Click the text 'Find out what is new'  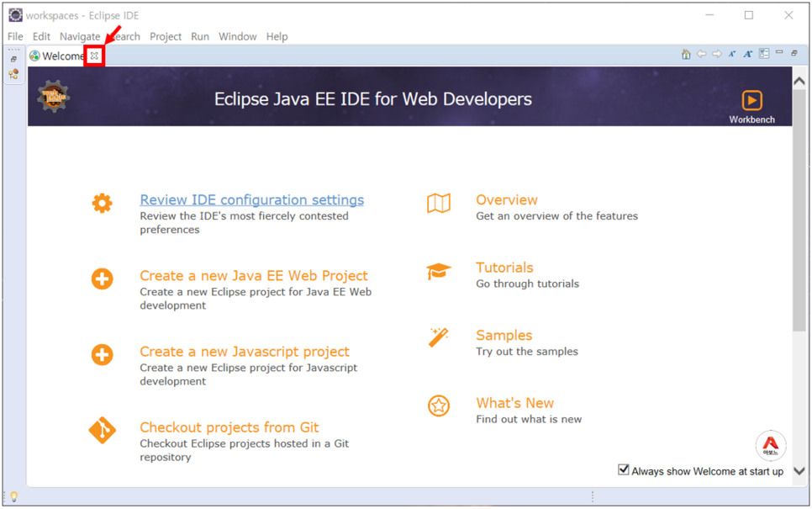(529, 419)
